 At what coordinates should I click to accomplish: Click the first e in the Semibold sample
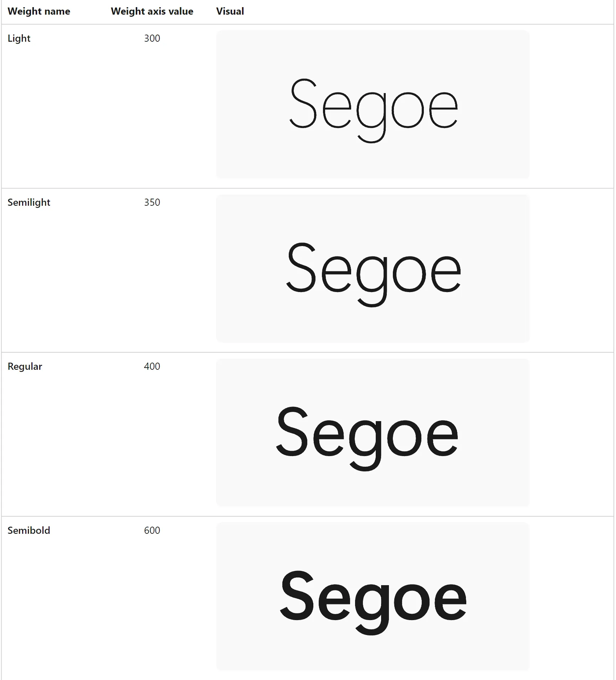click(x=334, y=602)
